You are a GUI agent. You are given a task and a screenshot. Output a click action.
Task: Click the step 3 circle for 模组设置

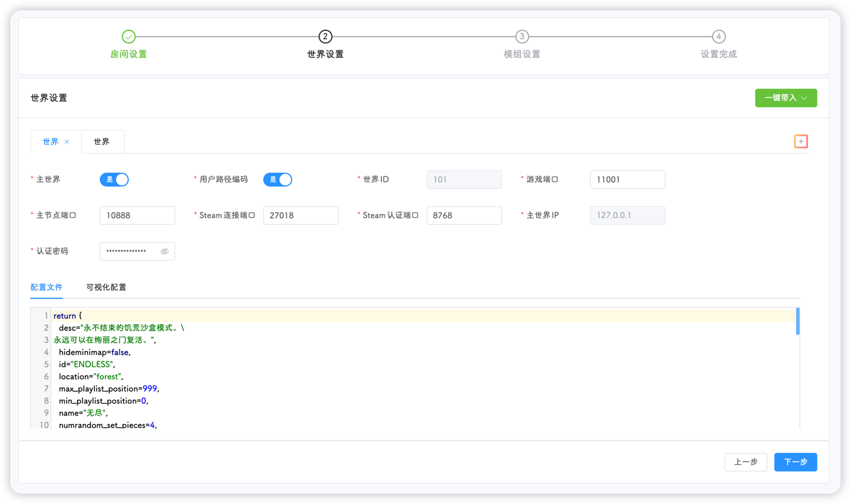tap(522, 36)
